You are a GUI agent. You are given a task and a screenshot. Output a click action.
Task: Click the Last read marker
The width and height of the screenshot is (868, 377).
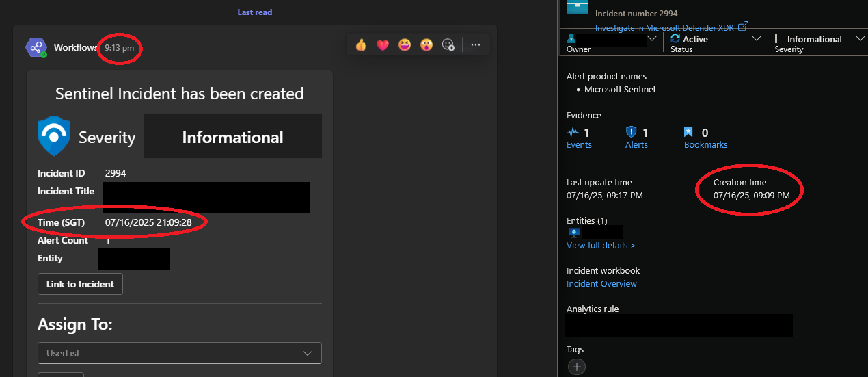[x=254, y=12]
